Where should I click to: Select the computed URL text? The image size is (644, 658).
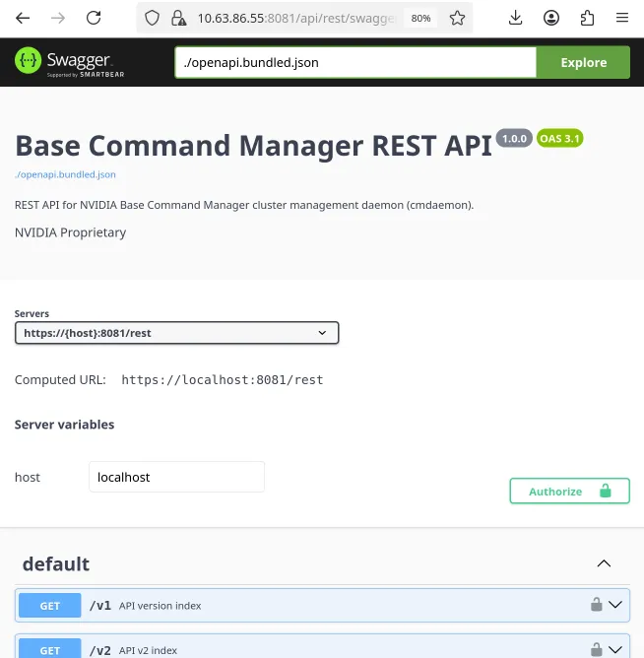(x=223, y=380)
